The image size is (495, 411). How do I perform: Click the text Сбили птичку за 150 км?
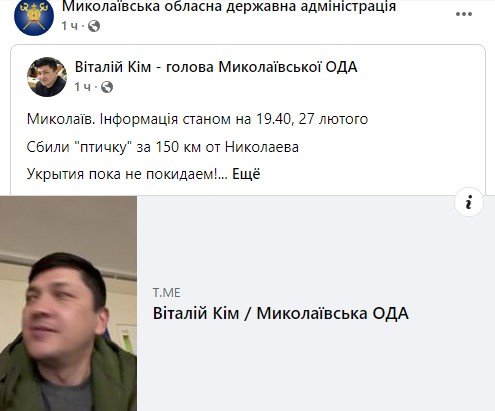[163, 147]
